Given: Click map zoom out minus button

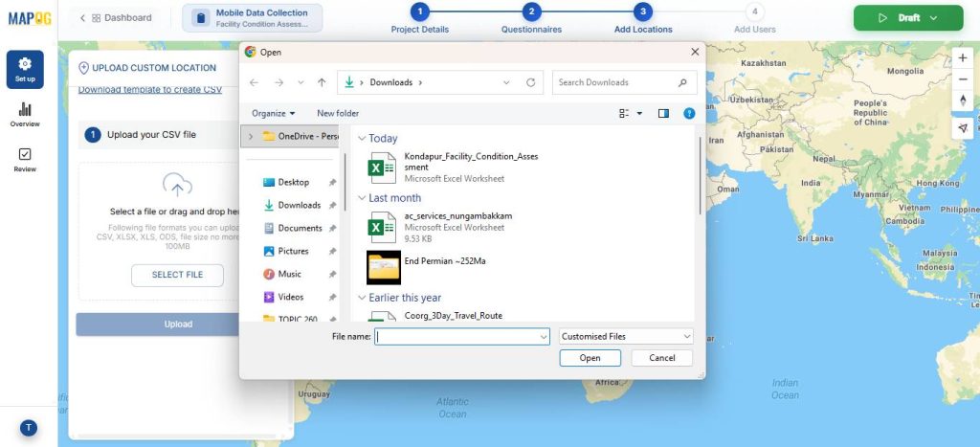Looking at the screenshot, I should point(963,78).
